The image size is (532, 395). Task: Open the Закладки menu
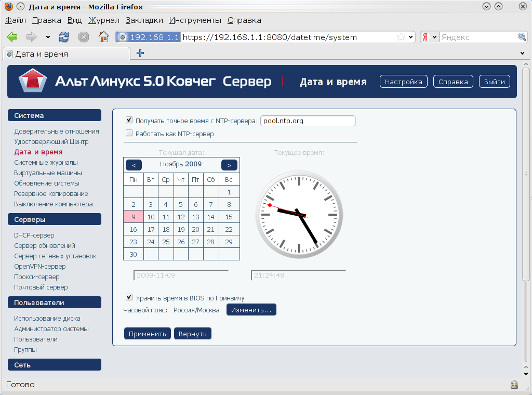[144, 20]
